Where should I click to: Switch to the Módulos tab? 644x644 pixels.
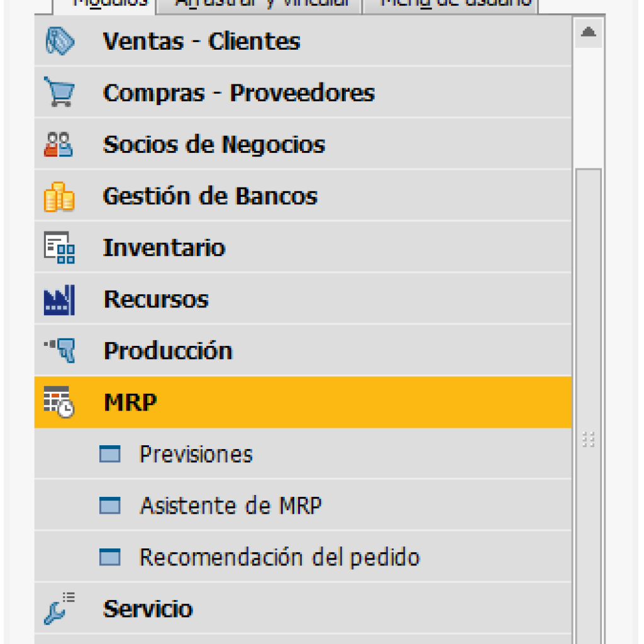pos(104,6)
